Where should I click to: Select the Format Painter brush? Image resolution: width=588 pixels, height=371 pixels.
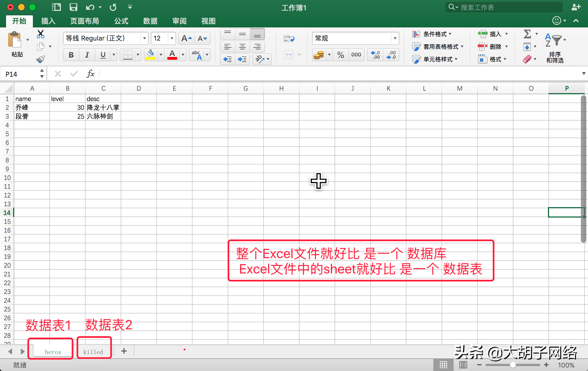tap(41, 59)
